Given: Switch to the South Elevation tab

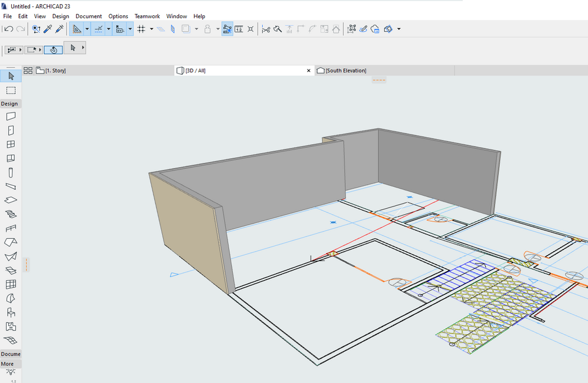Looking at the screenshot, I should click(345, 71).
